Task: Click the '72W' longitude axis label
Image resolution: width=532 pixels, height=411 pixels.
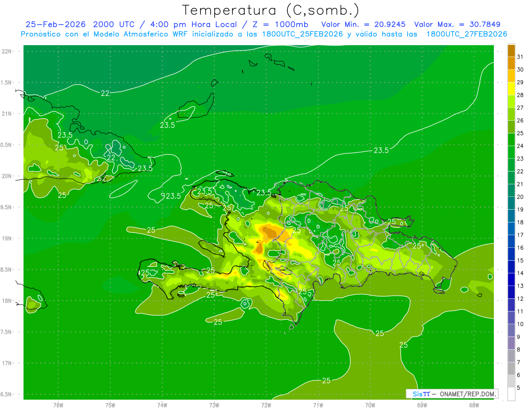Action: click(x=266, y=405)
